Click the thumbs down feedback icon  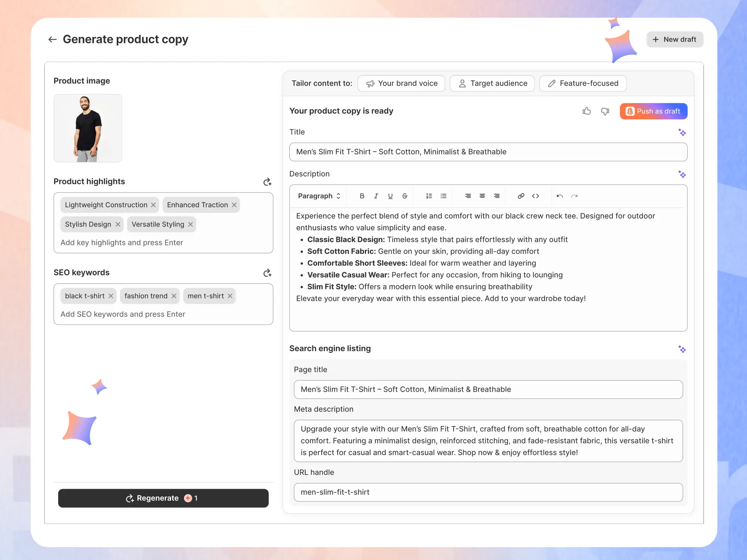click(605, 111)
